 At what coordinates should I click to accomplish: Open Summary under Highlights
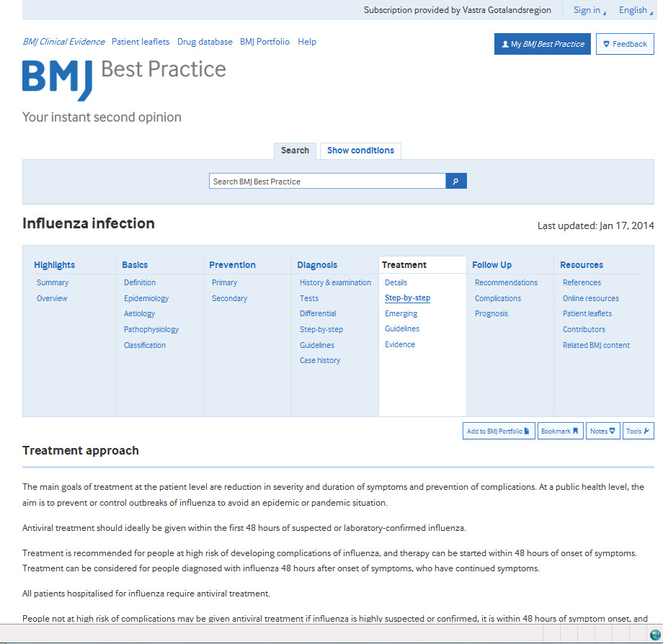[x=53, y=282]
